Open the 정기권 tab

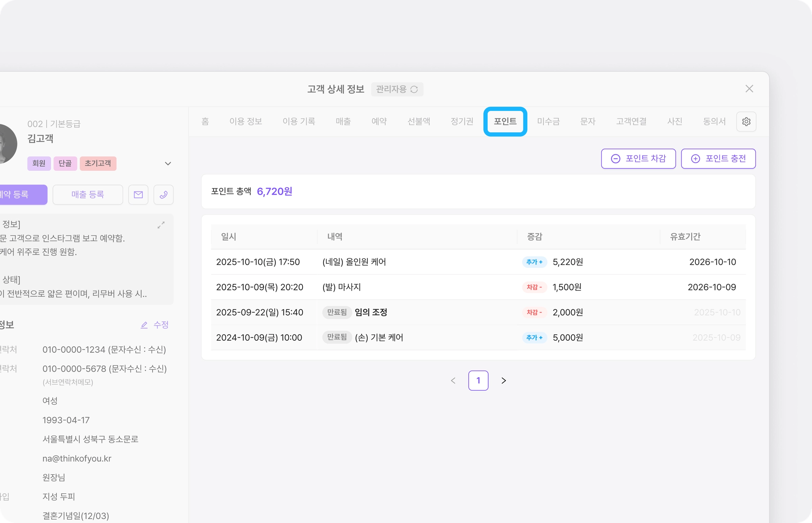point(462,122)
